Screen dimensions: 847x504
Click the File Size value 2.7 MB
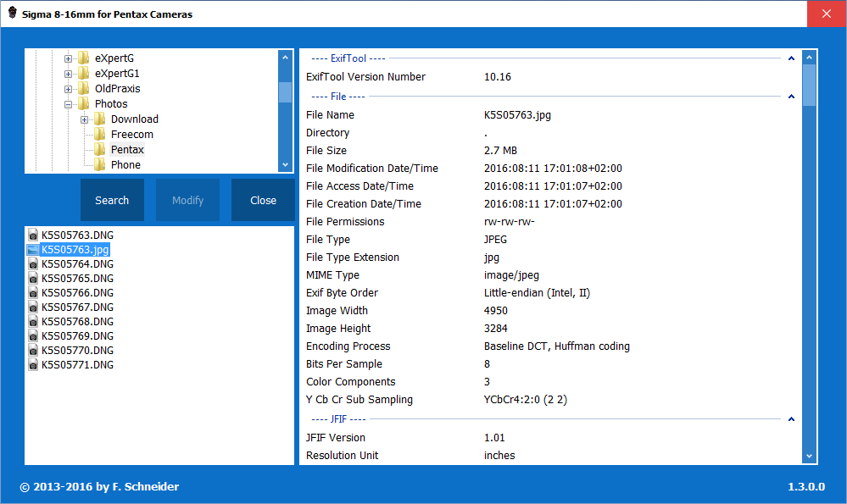coord(501,151)
